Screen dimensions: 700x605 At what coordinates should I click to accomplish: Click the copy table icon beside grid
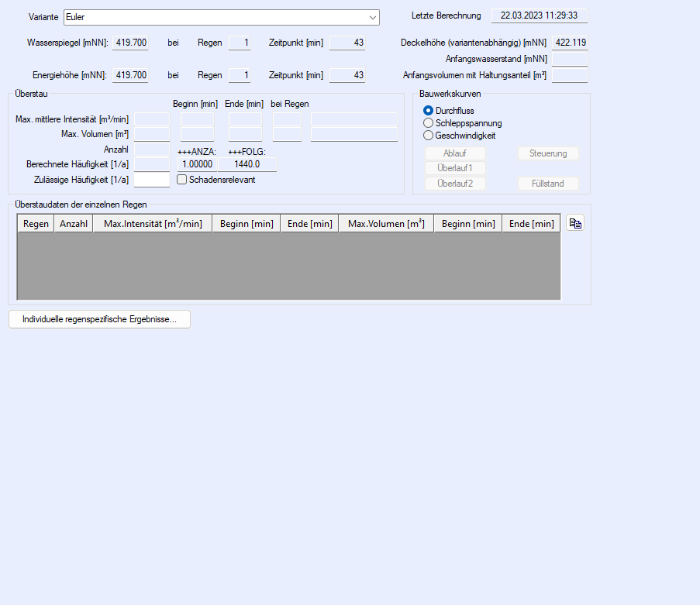coord(574,224)
